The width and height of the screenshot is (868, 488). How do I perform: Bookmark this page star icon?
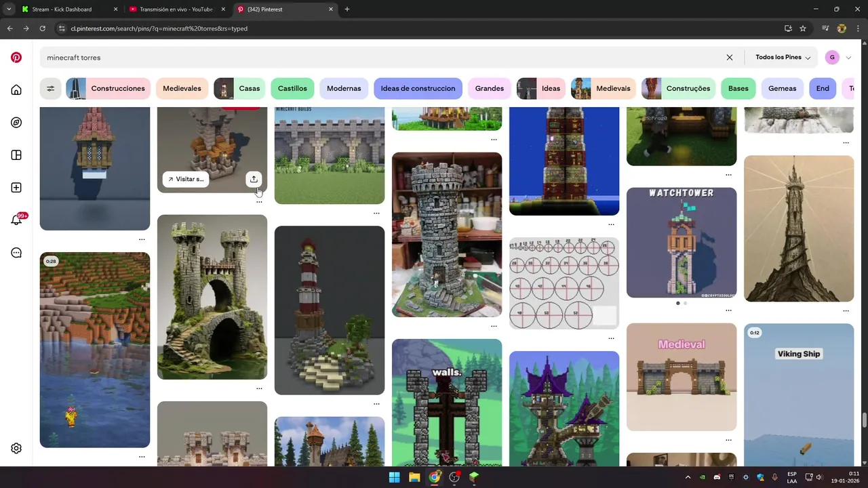pos(803,28)
